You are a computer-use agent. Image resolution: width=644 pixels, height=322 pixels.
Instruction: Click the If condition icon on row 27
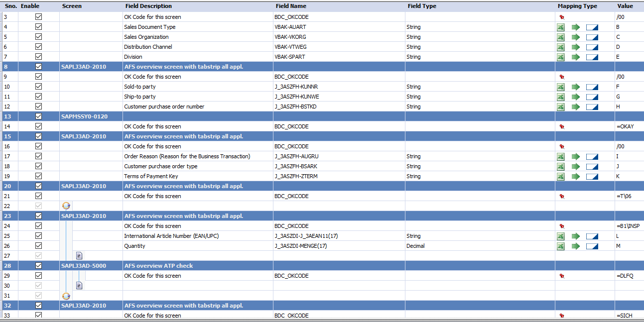(79, 256)
